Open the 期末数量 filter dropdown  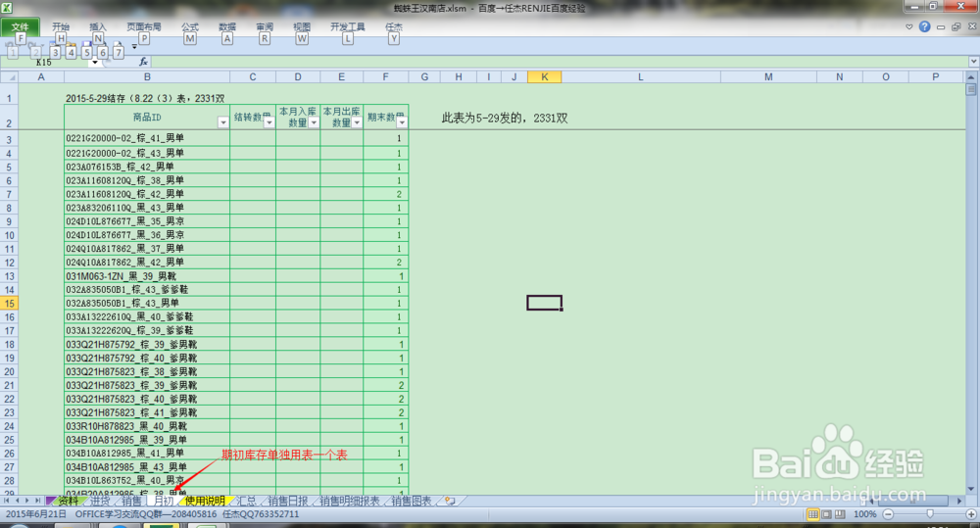coord(402,122)
